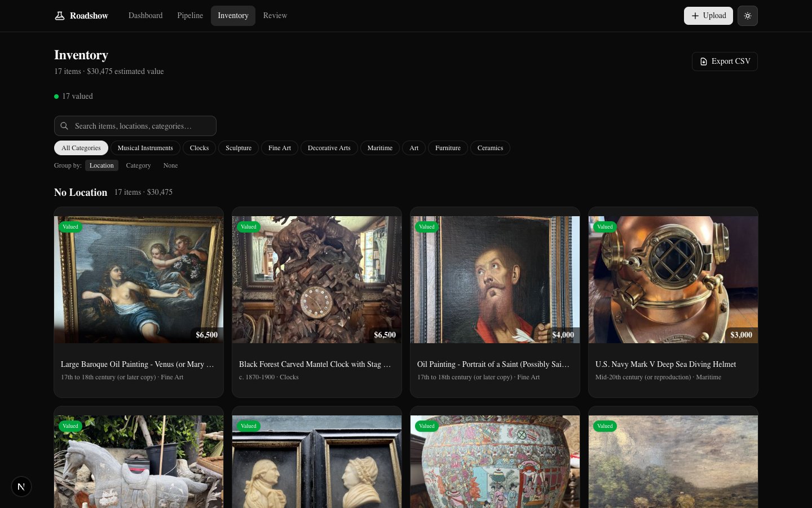
Task: Toggle the light/dark theme sun icon
Action: click(748, 16)
